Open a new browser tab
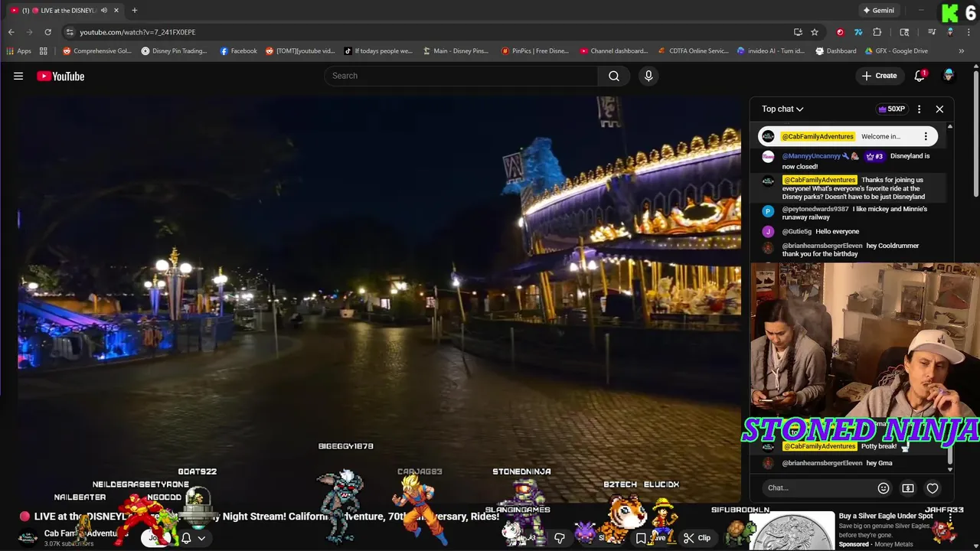Screen dimensions: 980x551 pos(134,10)
